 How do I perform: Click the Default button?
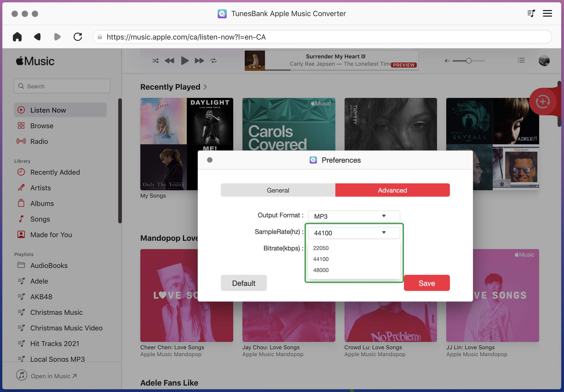click(244, 283)
